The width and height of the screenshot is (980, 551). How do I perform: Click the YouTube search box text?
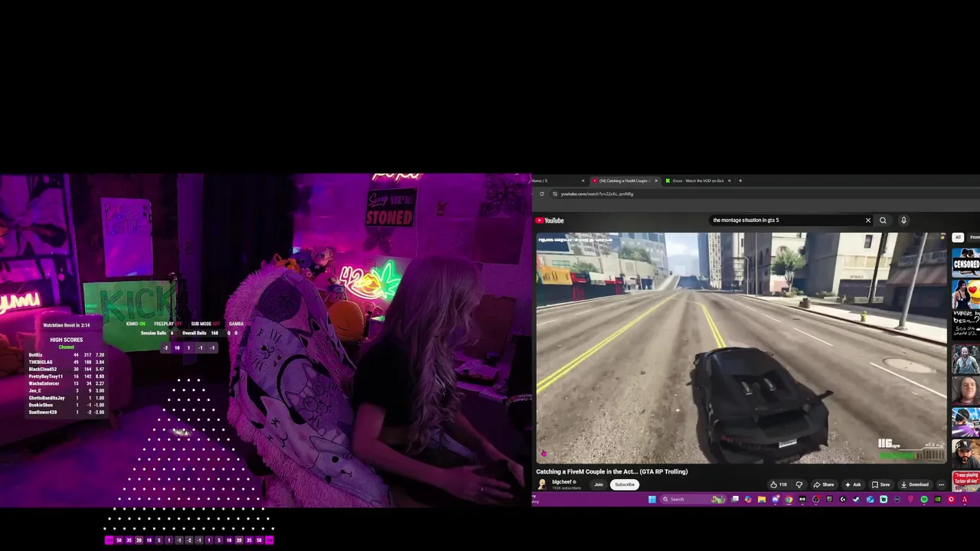tap(746, 220)
